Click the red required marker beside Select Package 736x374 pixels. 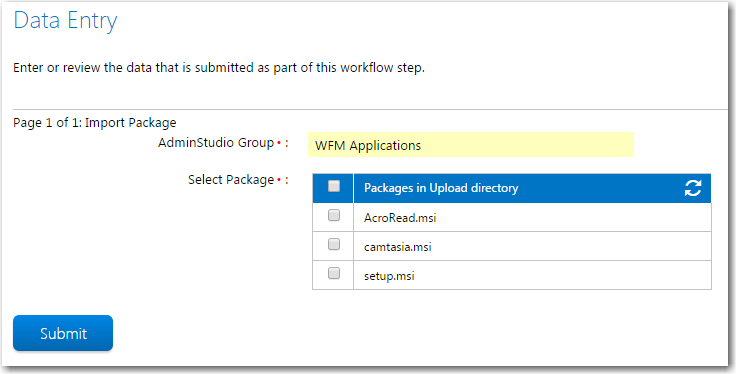(x=279, y=180)
